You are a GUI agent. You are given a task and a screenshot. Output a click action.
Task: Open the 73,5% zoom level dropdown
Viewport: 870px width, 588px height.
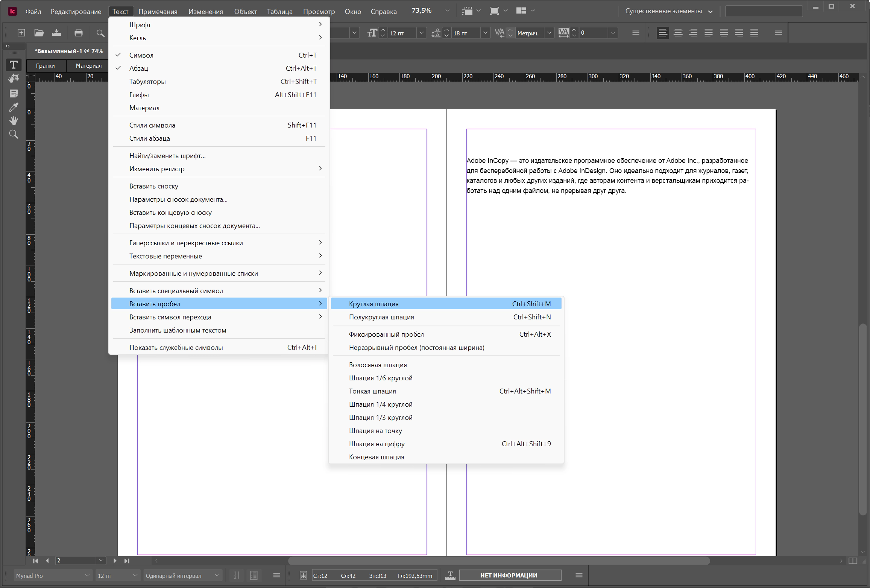click(x=447, y=11)
